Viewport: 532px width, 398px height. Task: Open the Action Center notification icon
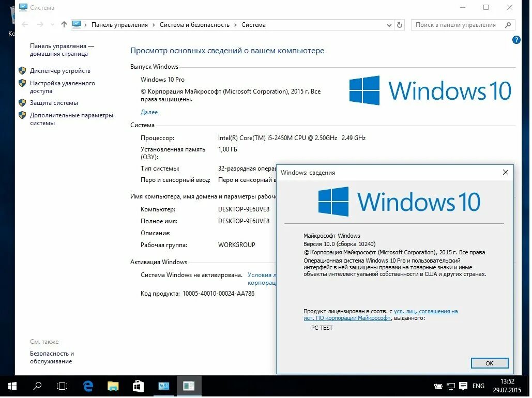coord(463,386)
